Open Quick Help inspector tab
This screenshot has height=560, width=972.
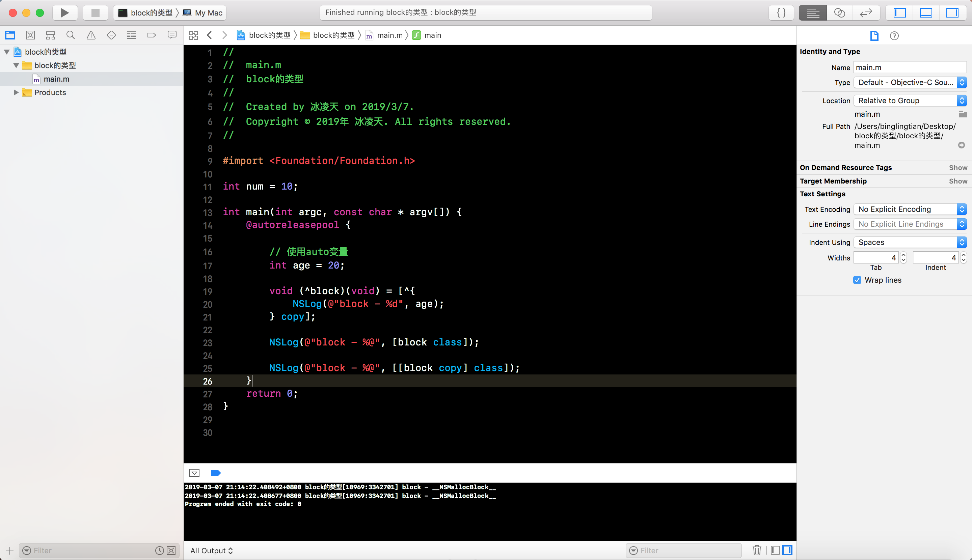click(894, 36)
